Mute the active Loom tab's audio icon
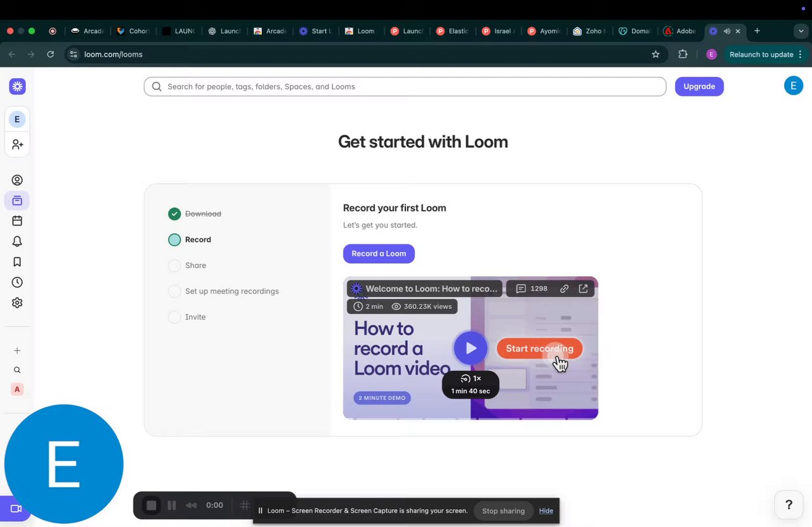Image resolution: width=812 pixels, height=527 pixels. (x=727, y=31)
